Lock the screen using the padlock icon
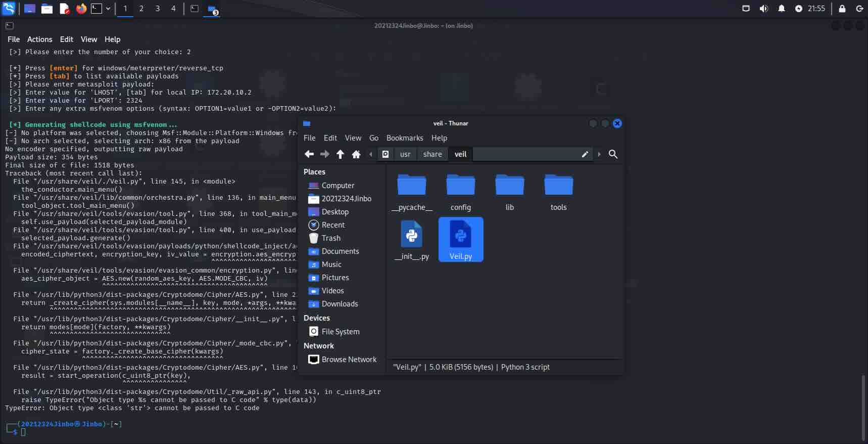The width and height of the screenshot is (868, 444). coord(842,9)
